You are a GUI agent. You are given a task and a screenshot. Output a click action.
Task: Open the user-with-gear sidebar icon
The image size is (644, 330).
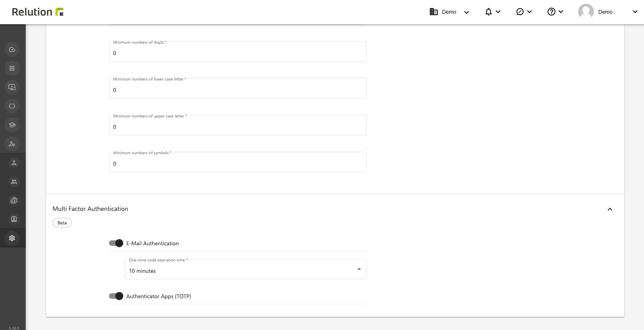pyautogui.click(x=12, y=144)
